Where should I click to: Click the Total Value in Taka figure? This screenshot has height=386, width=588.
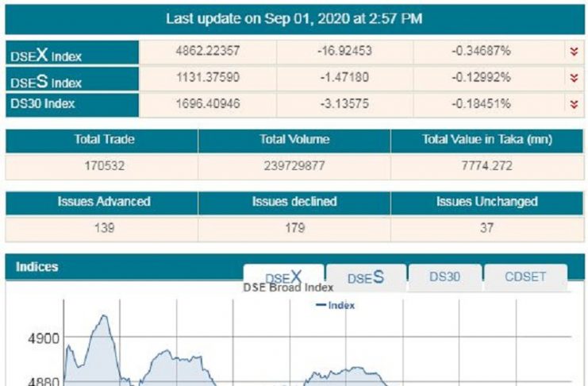(x=486, y=167)
